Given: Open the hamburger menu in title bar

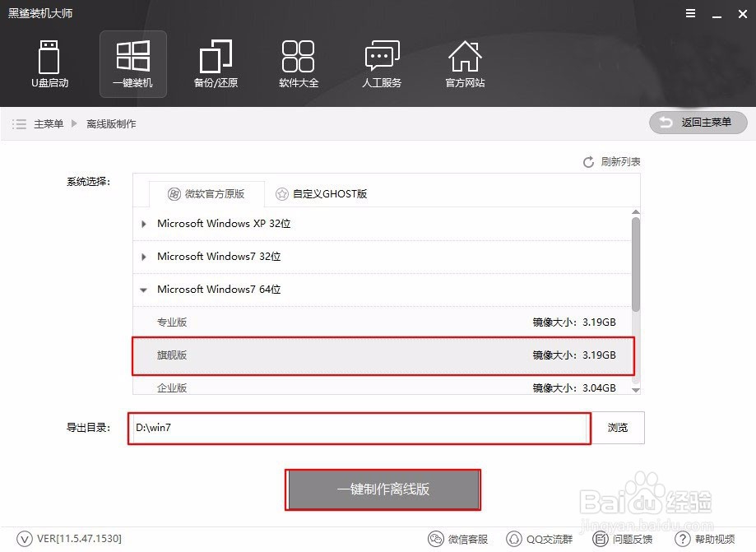Looking at the screenshot, I should point(690,13).
